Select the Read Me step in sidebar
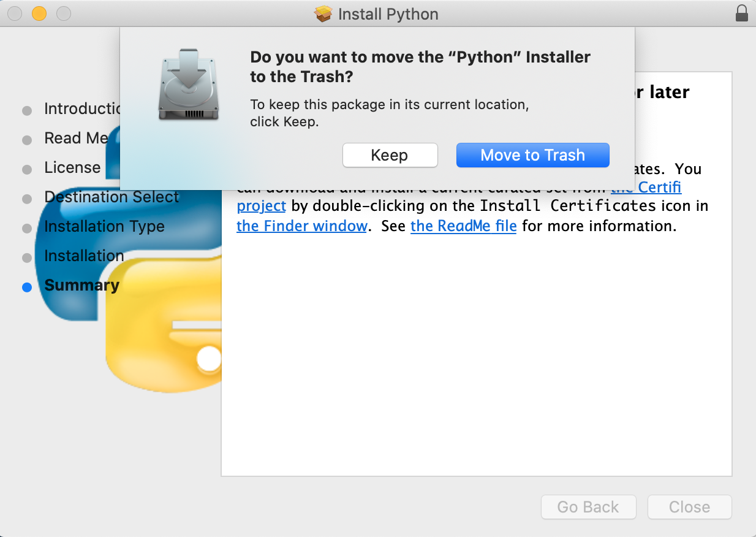The image size is (756, 537). click(76, 138)
